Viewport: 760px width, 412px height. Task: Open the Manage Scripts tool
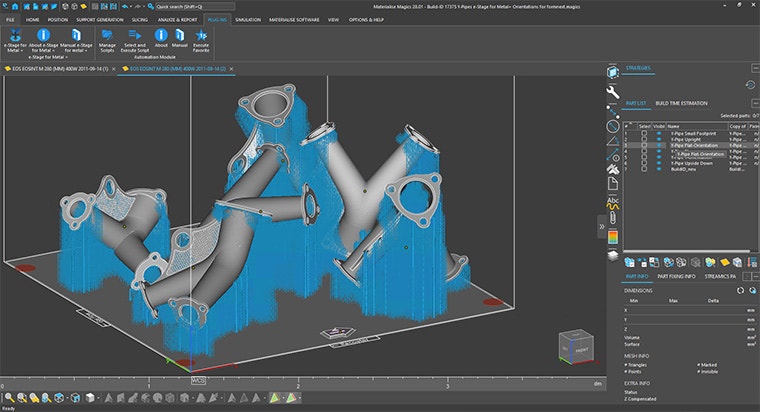tap(107, 37)
